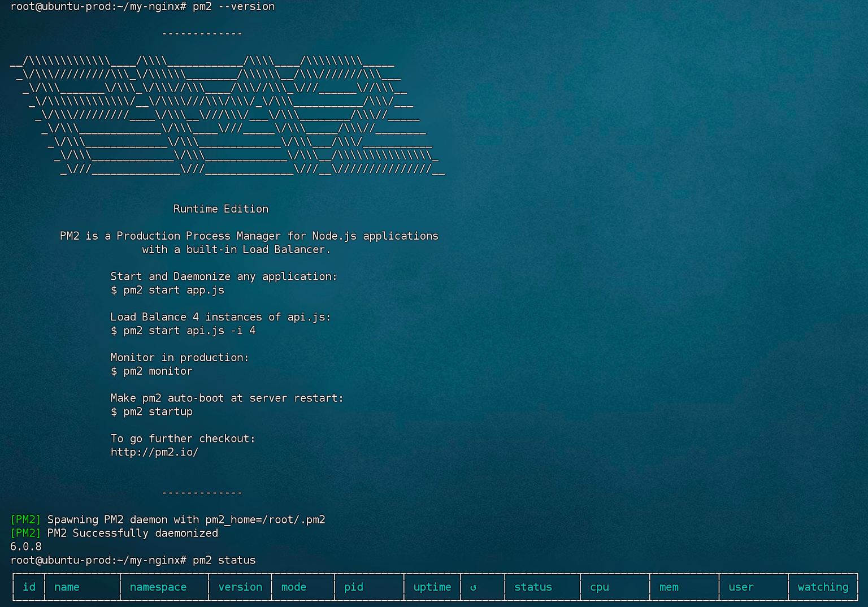
Task: Click the 'pm2 monitor' example command
Action: [158, 371]
